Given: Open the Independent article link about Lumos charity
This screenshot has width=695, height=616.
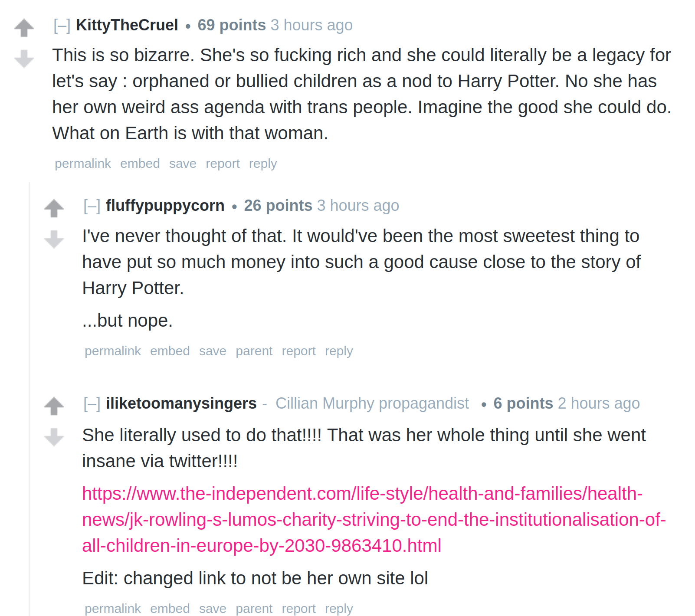Looking at the screenshot, I should click(x=374, y=520).
